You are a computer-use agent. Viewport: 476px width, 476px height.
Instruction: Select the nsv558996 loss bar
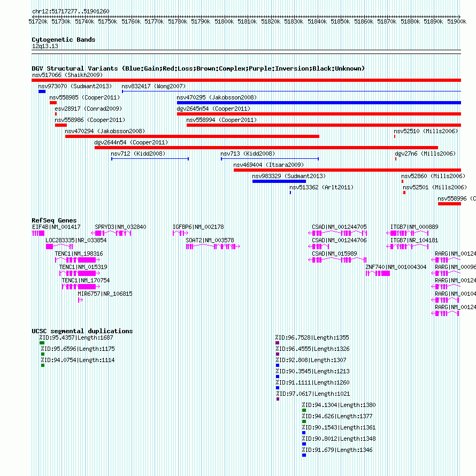(450, 204)
